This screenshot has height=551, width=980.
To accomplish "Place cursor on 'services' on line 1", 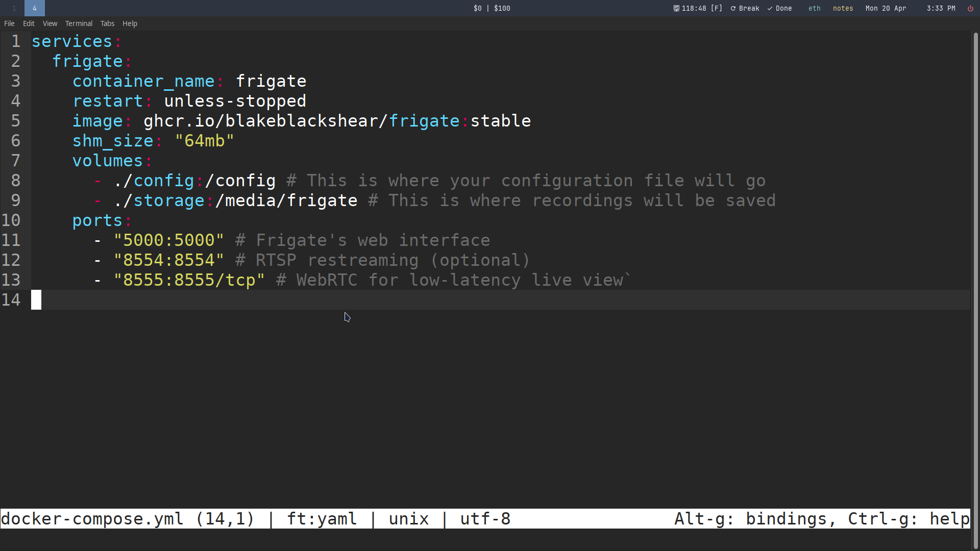I will (72, 41).
